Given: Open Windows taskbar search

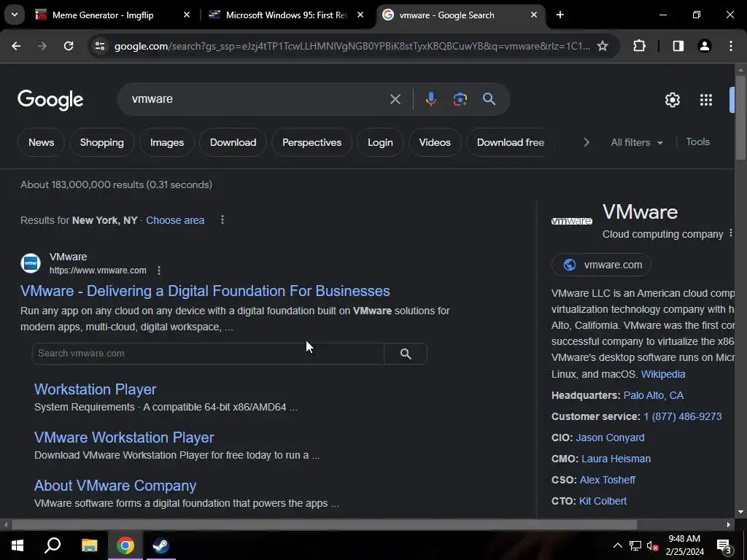Looking at the screenshot, I should (53, 545).
